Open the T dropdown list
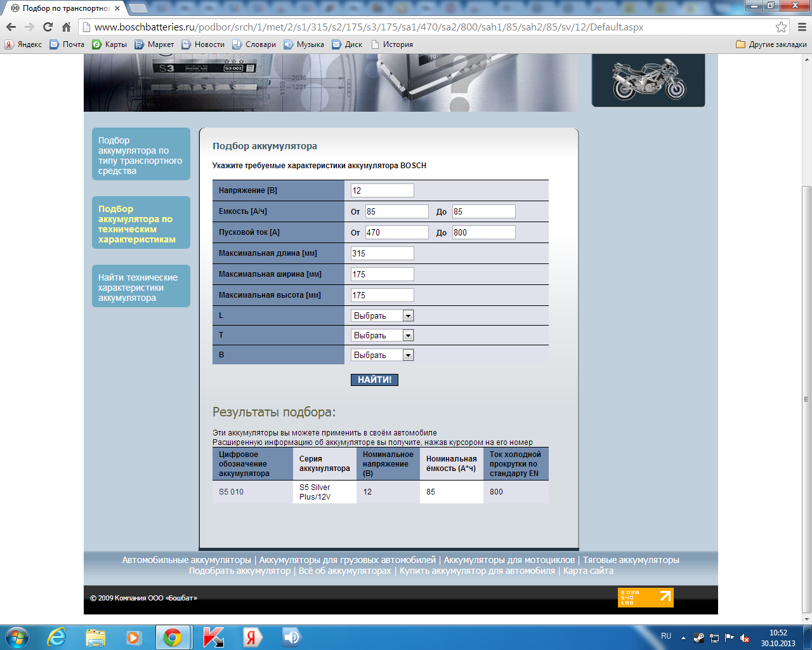 (383, 335)
